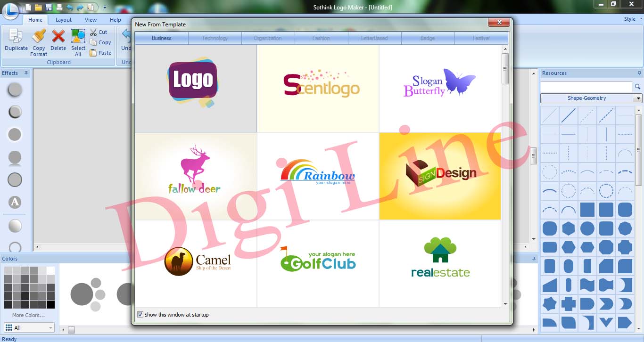Pick the black swatch in Colors grid
This screenshot has height=342, width=644.
coord(50,304)
